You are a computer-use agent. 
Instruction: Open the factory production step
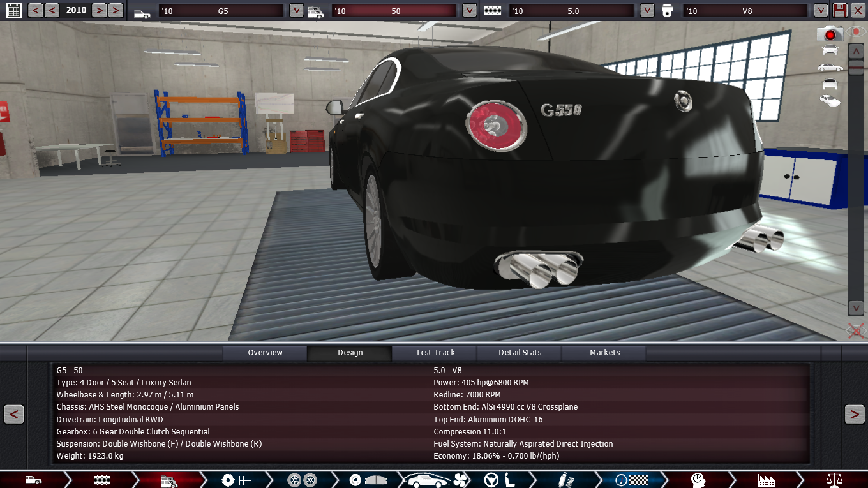coord(766,480)
